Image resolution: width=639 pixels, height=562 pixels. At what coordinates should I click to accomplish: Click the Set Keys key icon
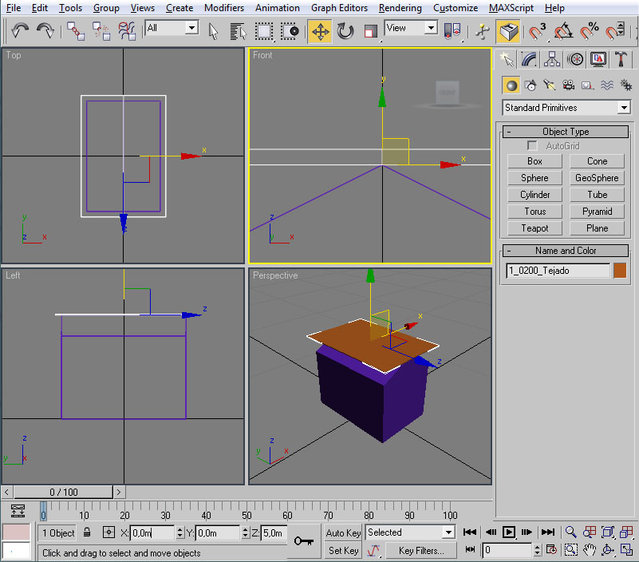tap(304, 541)
